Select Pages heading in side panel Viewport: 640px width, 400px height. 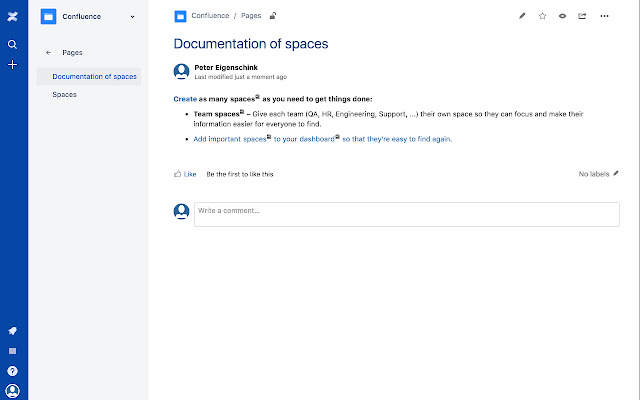pyautogui.click(x=72, y=53)
